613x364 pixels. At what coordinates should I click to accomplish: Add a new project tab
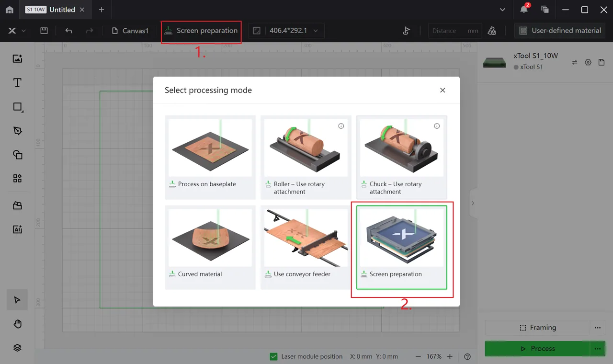pyautogui.click(x=101, y=10)
